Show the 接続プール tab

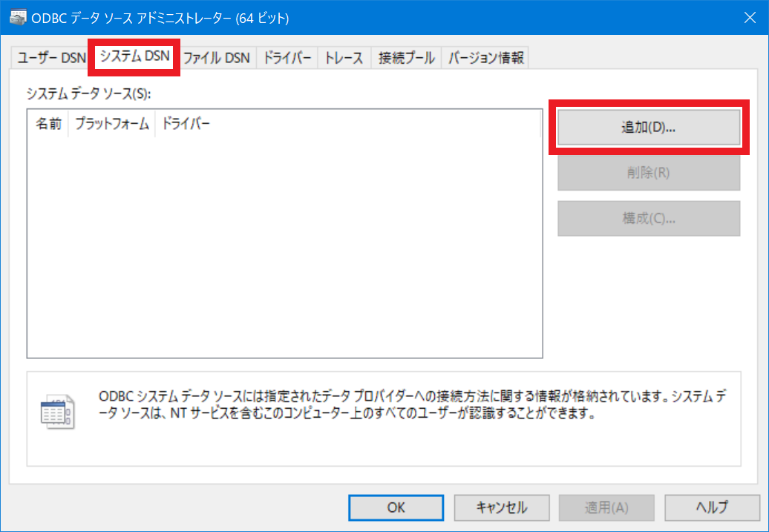click(x=406, y=58)
